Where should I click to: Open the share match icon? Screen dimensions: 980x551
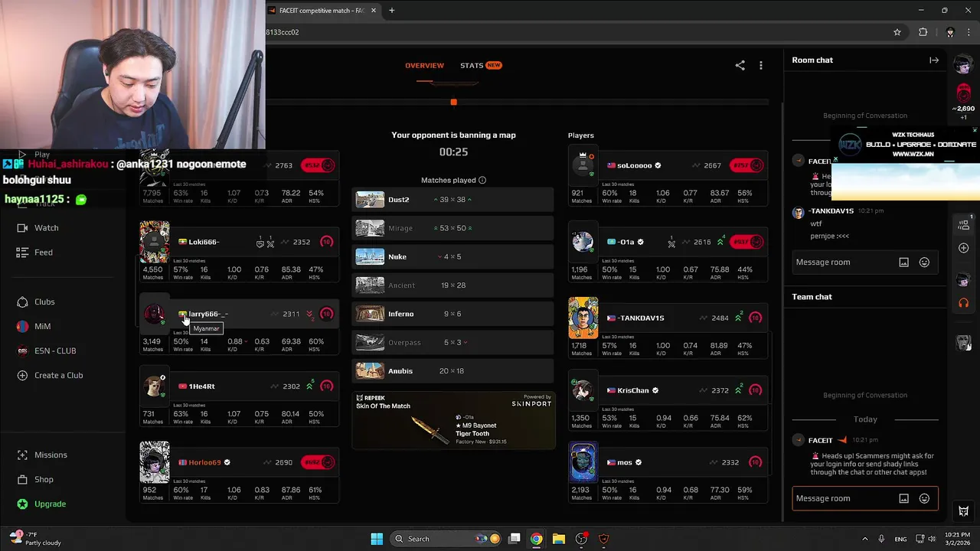point(740,66)
